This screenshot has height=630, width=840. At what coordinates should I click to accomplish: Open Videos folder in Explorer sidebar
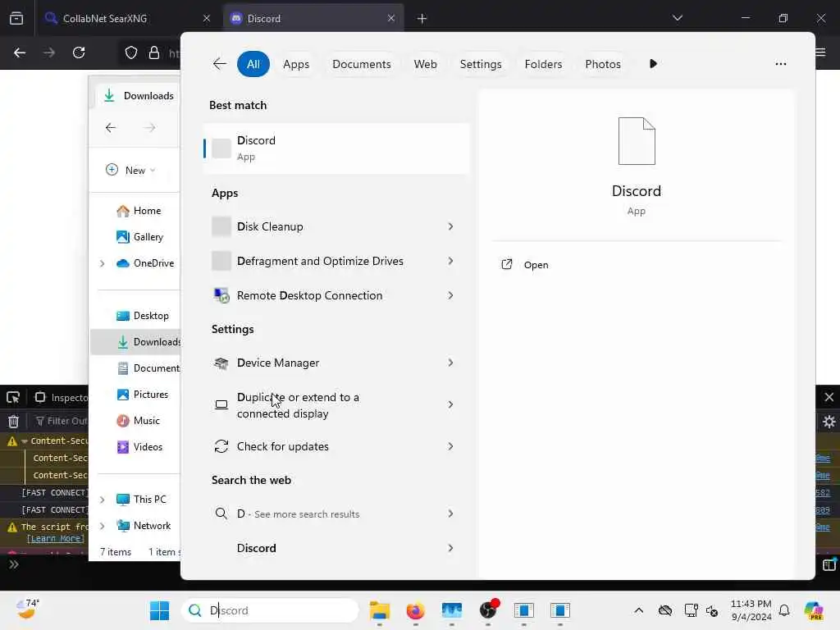tap(139, 447)
